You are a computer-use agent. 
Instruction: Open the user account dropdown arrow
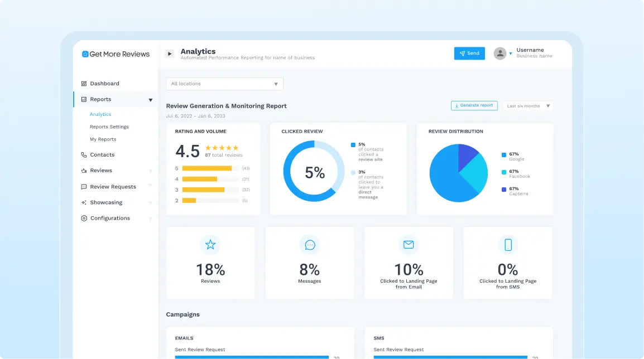pyautogui.click(x=511, y=54)
